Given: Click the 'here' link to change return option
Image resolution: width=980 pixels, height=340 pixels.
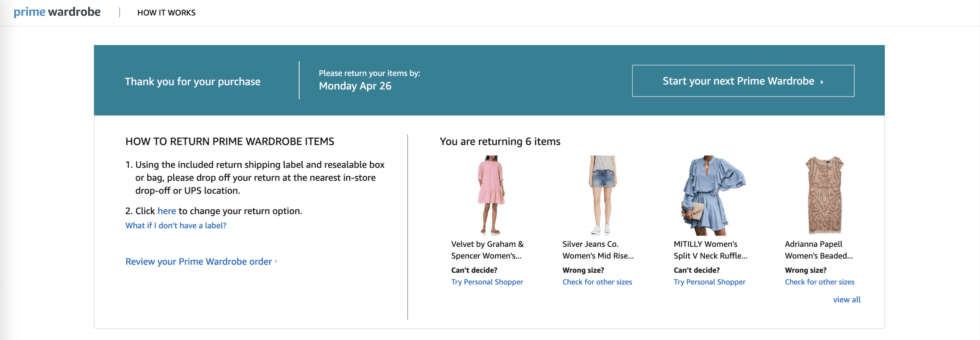Looking at the screenshot, I should (167, 211).
